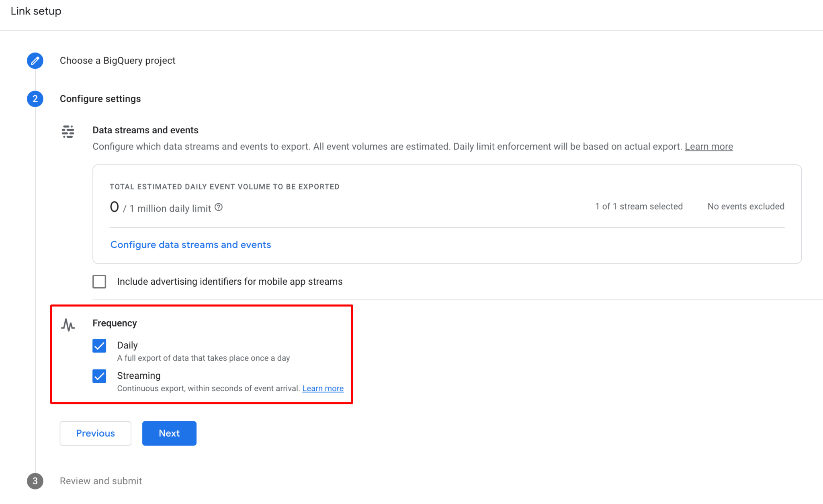Click the Configure settings section title

(x=100, y=99)
